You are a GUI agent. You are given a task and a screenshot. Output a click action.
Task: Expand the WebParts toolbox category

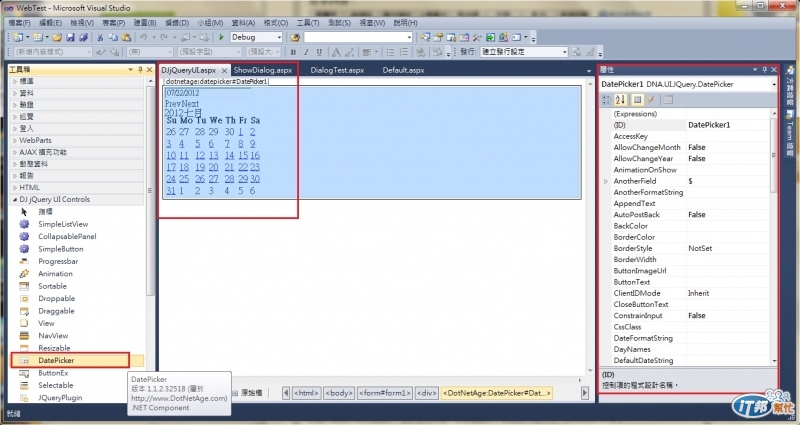click(x=14, y=140)
